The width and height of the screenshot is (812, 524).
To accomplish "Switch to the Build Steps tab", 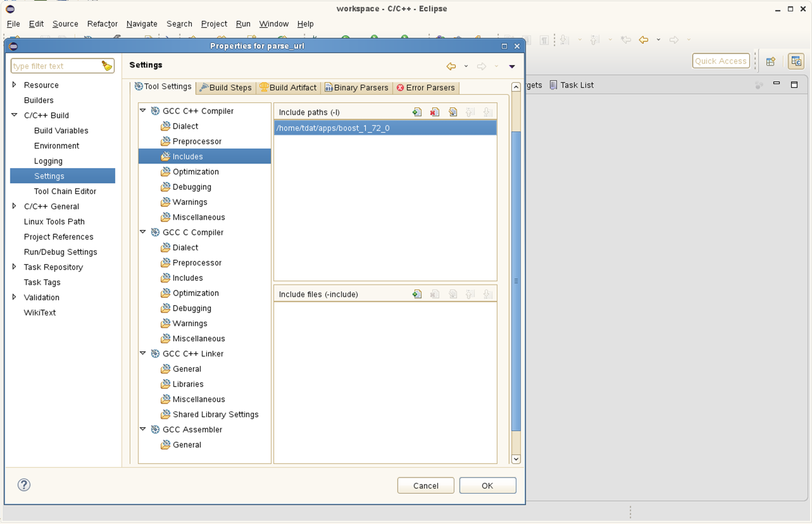I will [x=225, y=88].
